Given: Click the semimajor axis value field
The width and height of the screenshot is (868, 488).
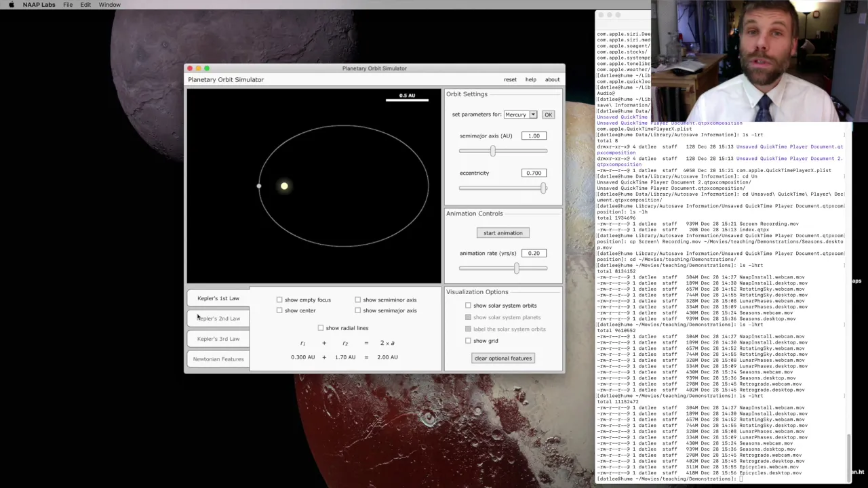Looking at the screenshot, I should (534, 136).
